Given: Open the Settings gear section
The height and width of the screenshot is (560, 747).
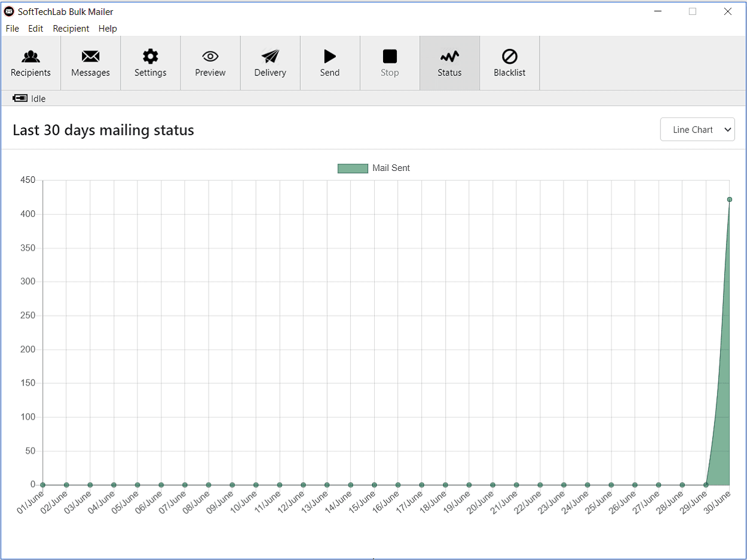Looking at the screenshot, I should tap(150, 63).
